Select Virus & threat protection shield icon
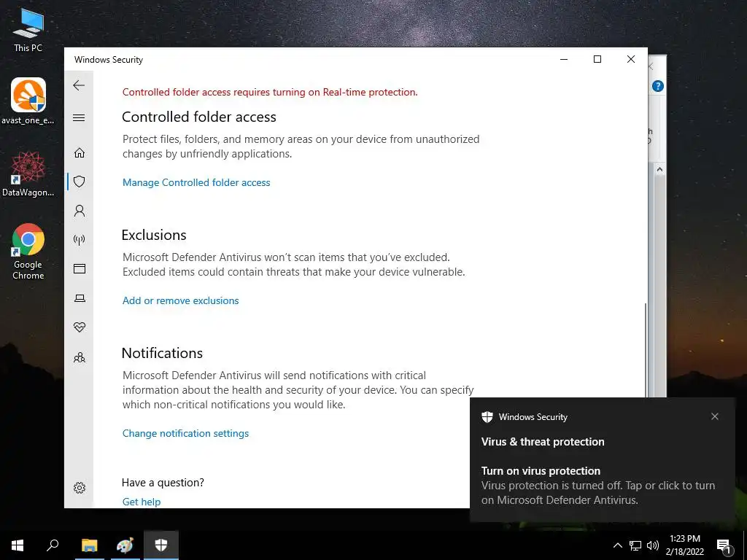 pos(80,182)
